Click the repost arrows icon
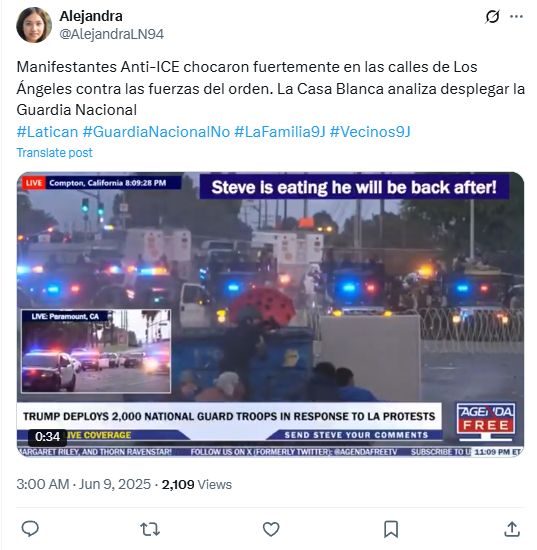Viewport: 537px width, 550px height. click(x=150, y=529)
